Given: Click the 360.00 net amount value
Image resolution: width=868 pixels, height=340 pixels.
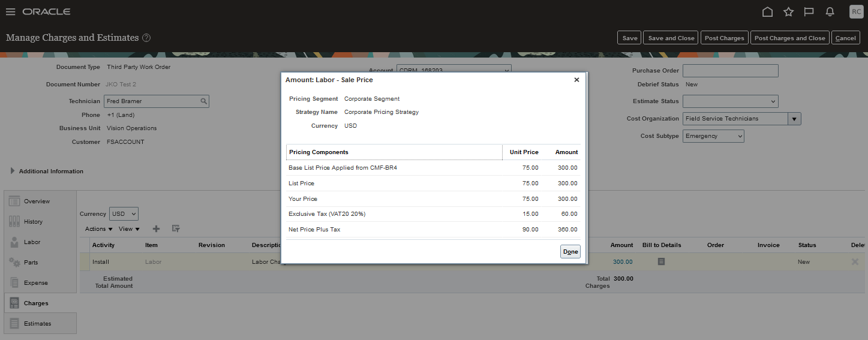Looking at the screenshot, I should pyautogui.click(x=567, y=230).
